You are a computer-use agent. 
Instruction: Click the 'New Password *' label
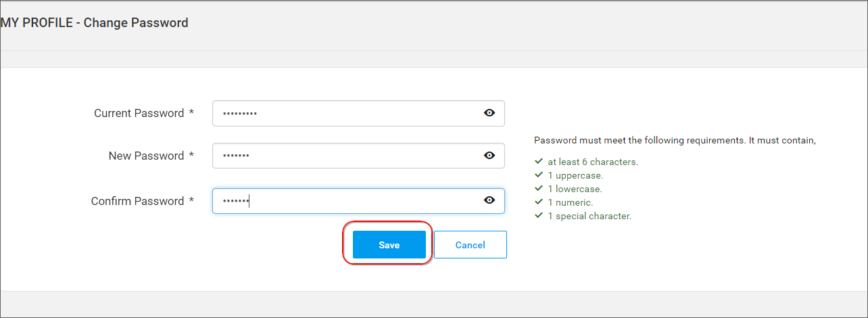pos(151,156)
